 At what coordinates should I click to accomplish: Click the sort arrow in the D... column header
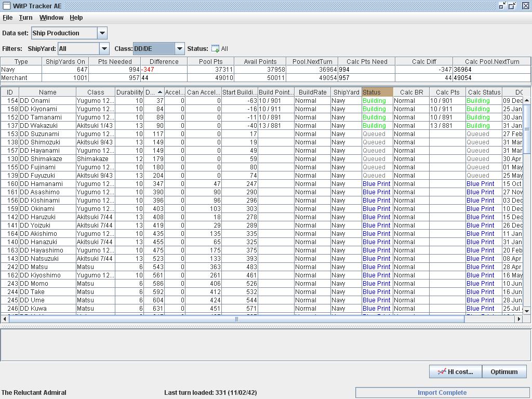[x=159, y=92]
